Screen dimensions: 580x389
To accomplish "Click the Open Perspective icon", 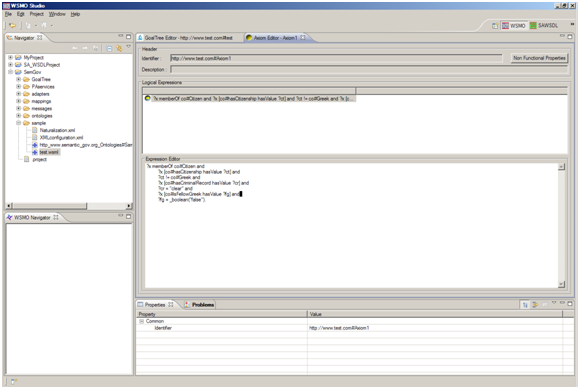I will (x=495, y=26).
